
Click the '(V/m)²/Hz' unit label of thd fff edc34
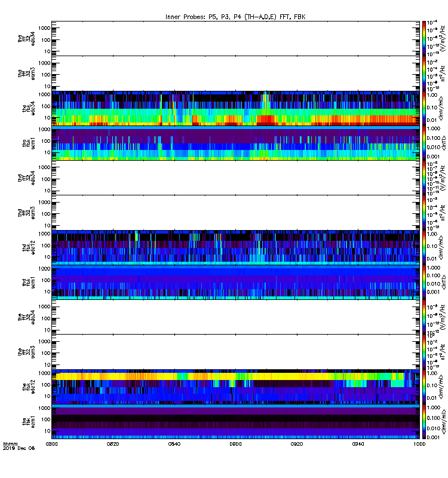(443, 178)
